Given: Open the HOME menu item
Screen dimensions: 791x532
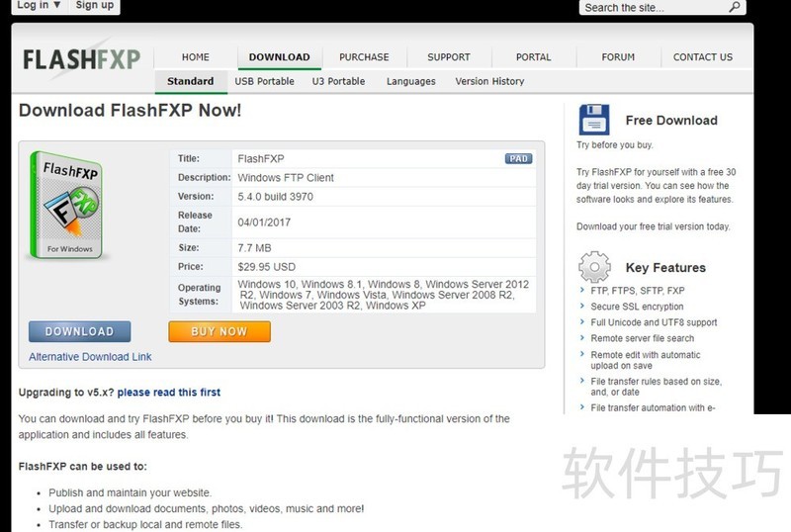Looking at the screenshot, I should [196, 57].
